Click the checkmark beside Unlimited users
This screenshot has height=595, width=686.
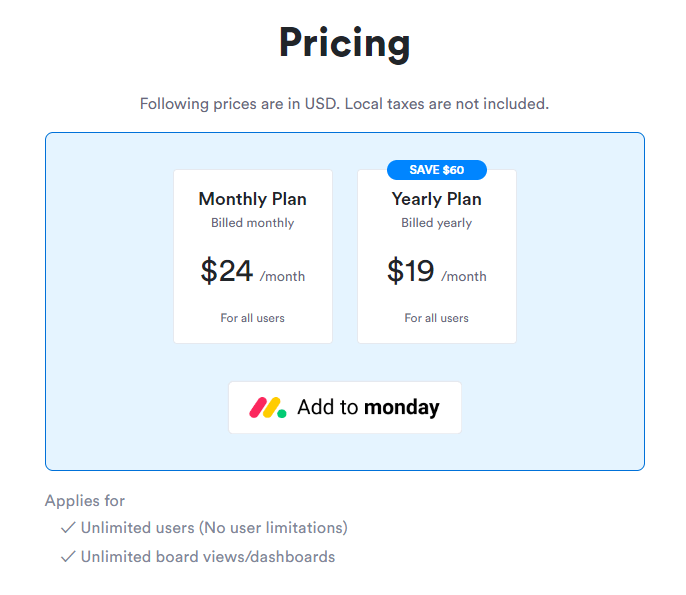point(68,528)
